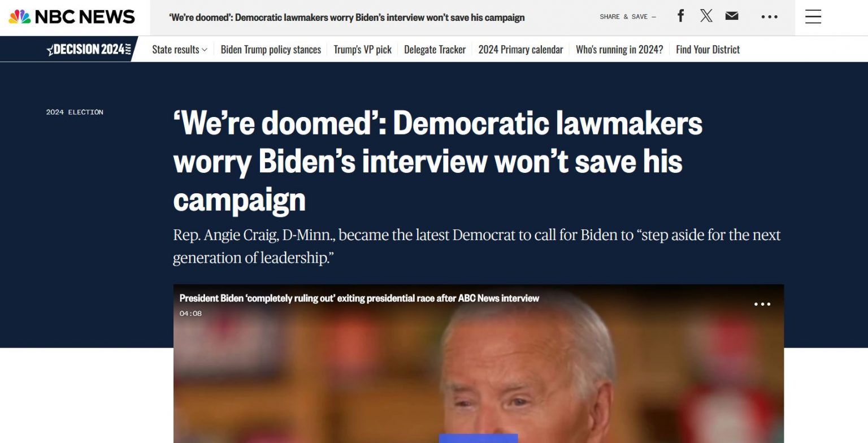Go to Trump's VP pick page
The width and height of the screenshot is (868, 443).
click(362, 50)
